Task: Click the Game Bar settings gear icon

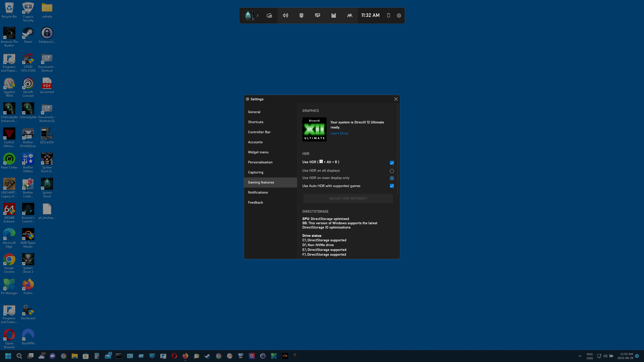Action: pyautogui.click(x=399, y=16)
